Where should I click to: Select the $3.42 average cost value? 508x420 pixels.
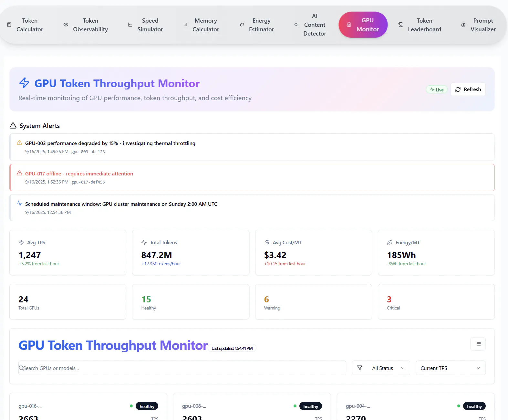pyautogui.click(x=275, y=255)
